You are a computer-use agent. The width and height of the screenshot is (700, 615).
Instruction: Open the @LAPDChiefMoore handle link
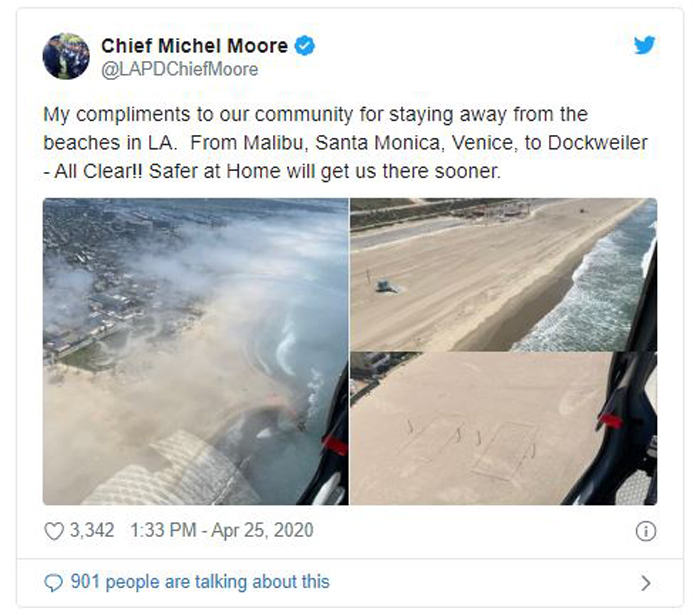[180, 70]
